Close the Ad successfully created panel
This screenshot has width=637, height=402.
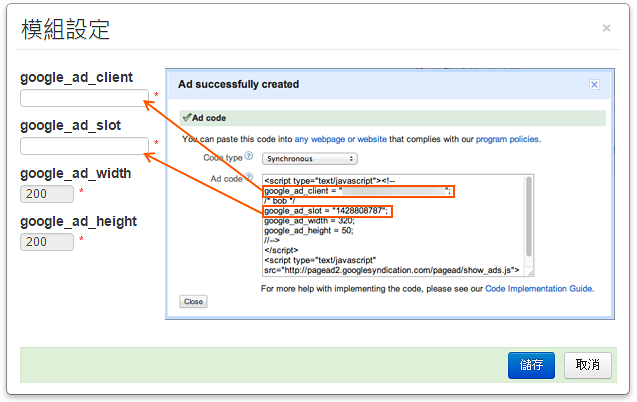(x=594, y=84)
